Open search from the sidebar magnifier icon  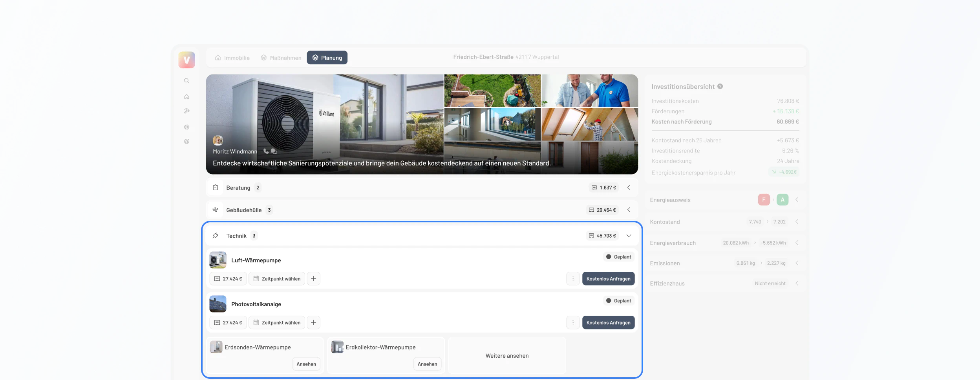[x=186, y=81]
